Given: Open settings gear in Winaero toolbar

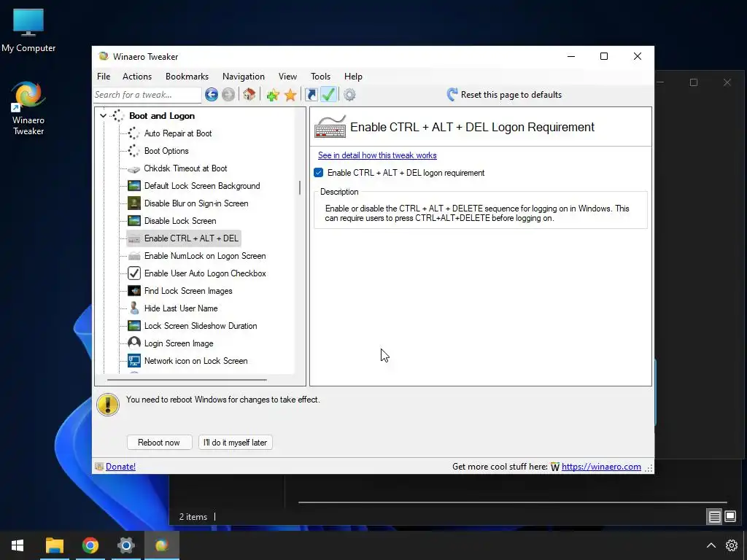Looking at the screenshot, I should pyautogui.click(x=349, y=95).
